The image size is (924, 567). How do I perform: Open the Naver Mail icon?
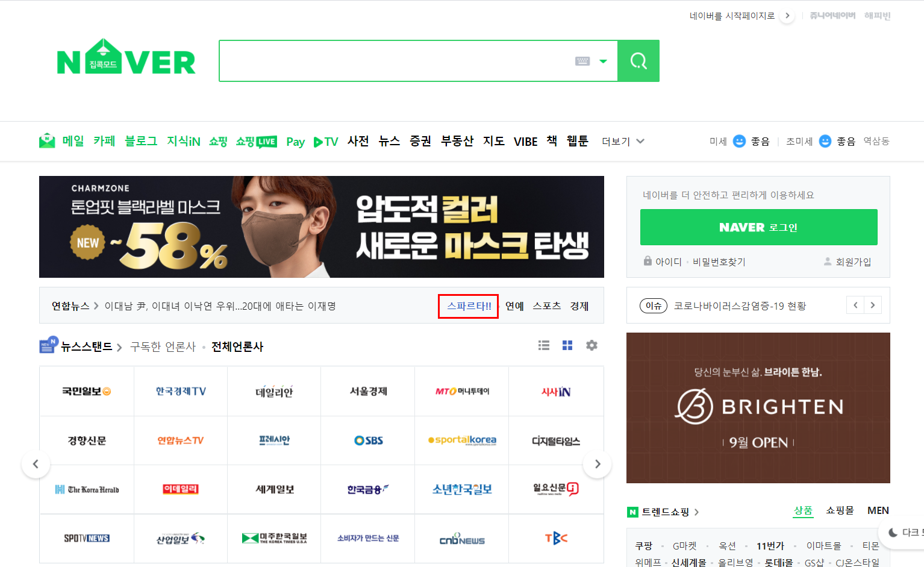click(47, 141)
